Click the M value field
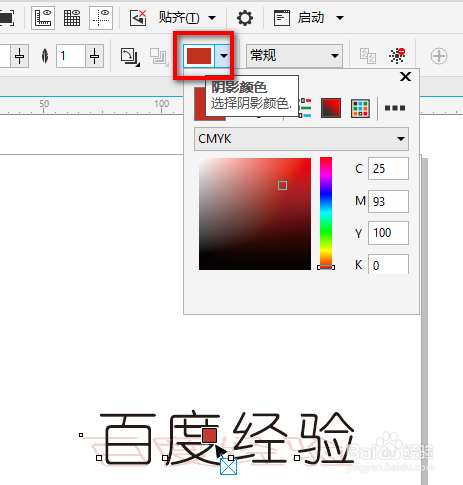The image size is (463, 485). 388,201
